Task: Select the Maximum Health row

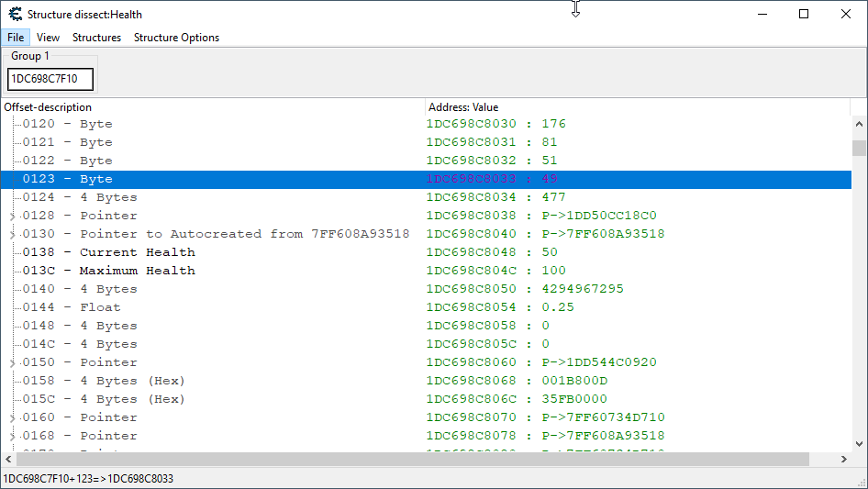Action: [138, 271]
